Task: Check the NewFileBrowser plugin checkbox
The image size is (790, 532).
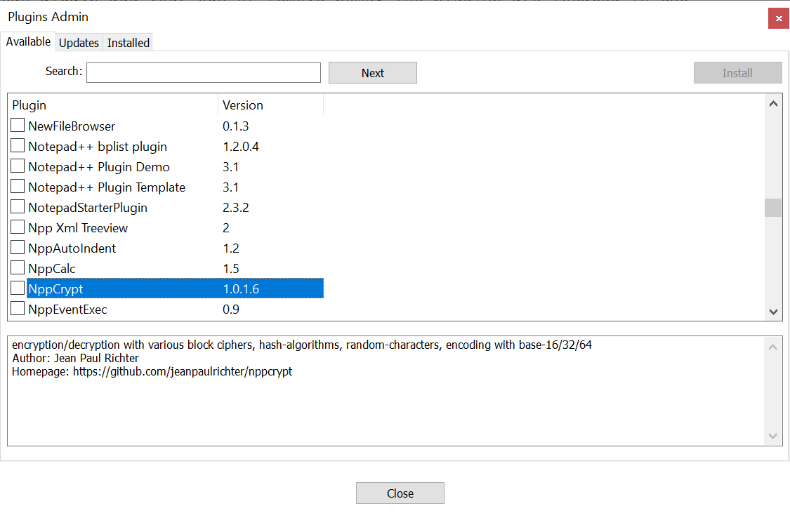Action: [18, 126]
